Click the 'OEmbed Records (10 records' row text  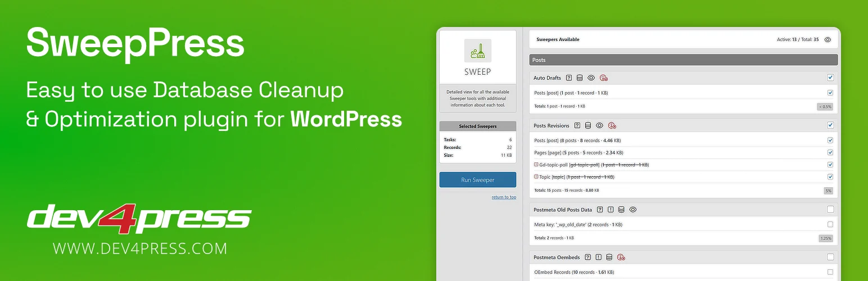tap(573, 272)
